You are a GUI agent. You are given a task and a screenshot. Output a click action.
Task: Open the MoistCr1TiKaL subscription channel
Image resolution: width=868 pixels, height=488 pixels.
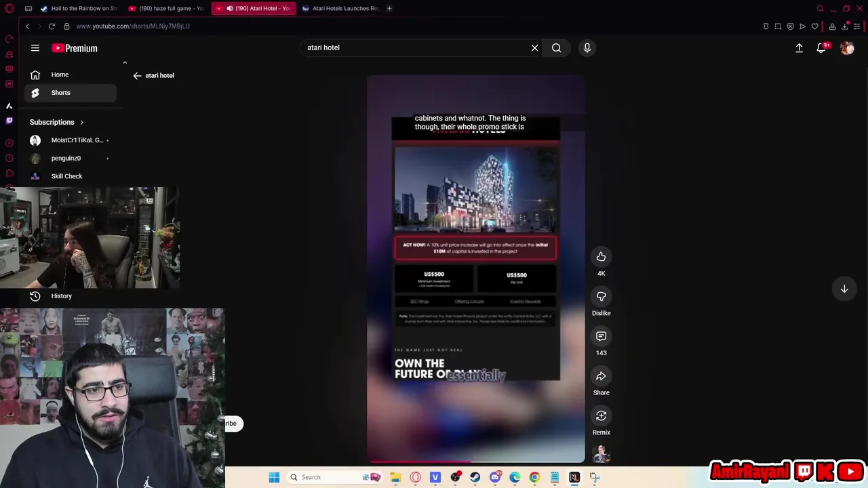[x=70, y=140]
